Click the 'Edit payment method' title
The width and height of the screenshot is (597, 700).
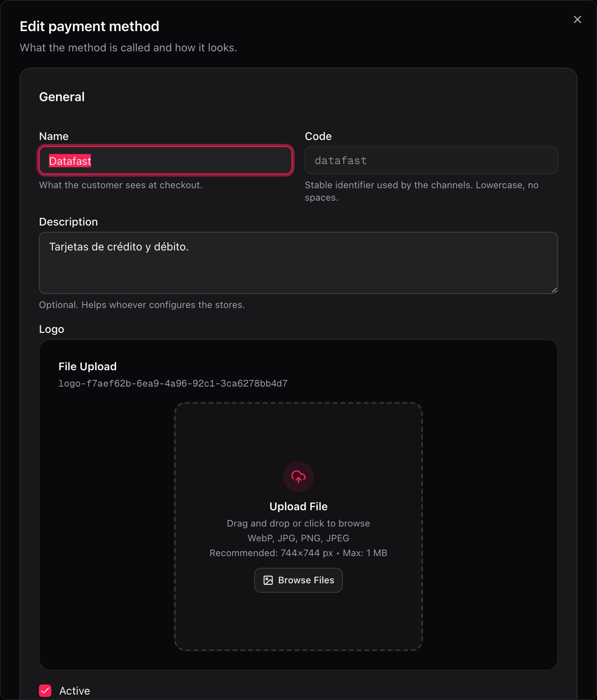coord(89,26)
